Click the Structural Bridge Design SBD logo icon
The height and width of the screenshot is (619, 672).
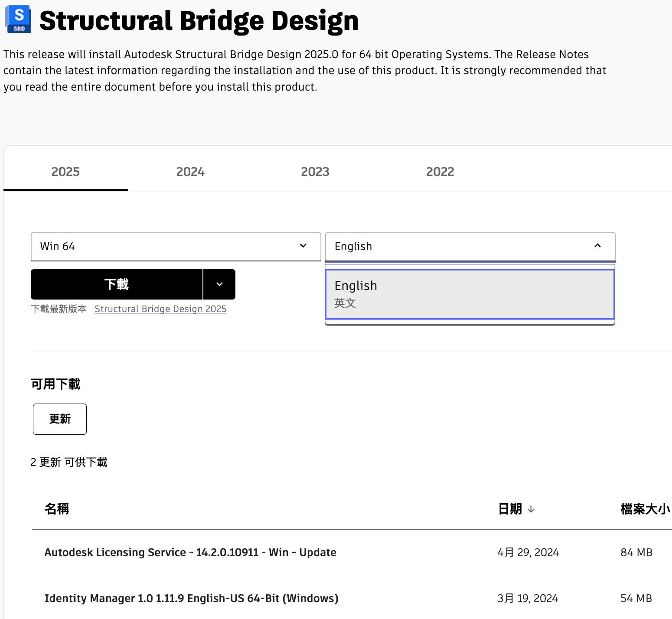(x=18, y=20)
